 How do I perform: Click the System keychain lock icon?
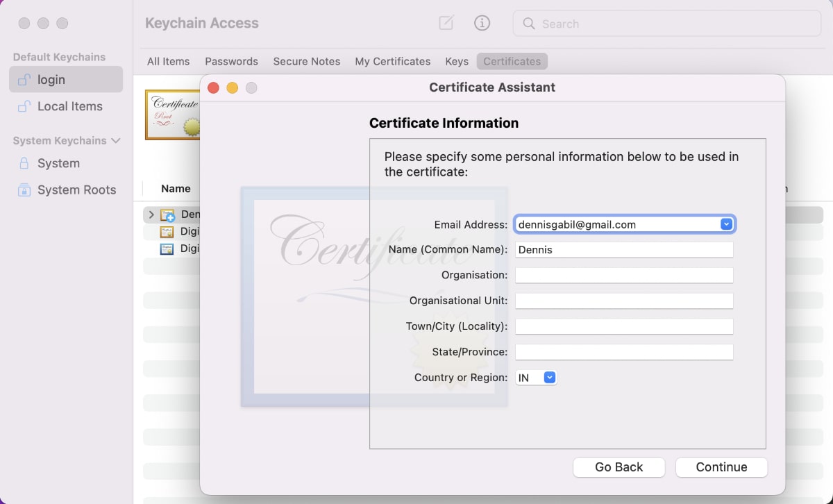click(x=24, y=164)
